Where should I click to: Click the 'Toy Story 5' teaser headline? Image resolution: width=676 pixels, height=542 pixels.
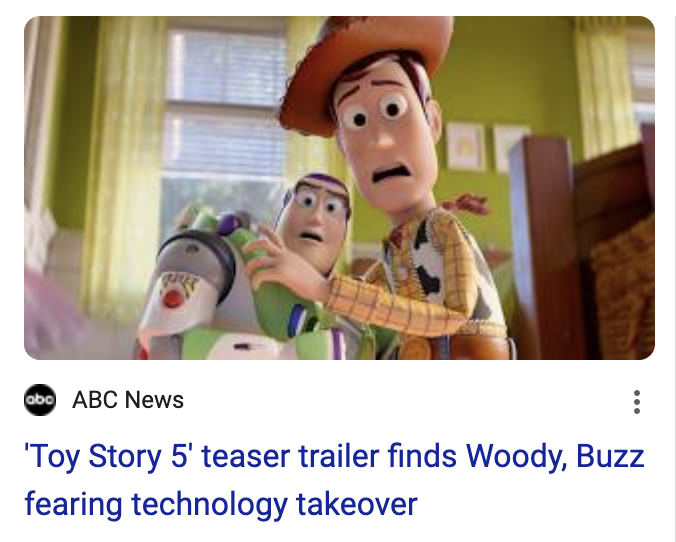[334, 479]
